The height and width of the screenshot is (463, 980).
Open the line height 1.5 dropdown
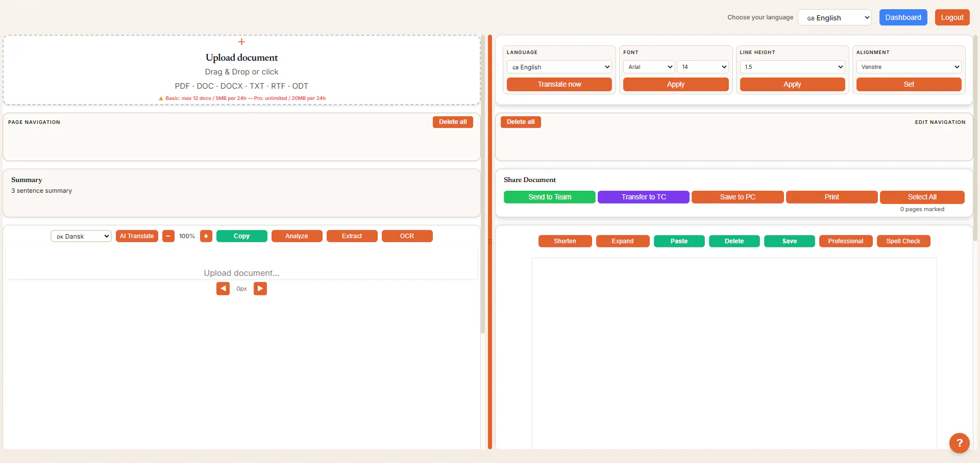(x=792, y=67)
